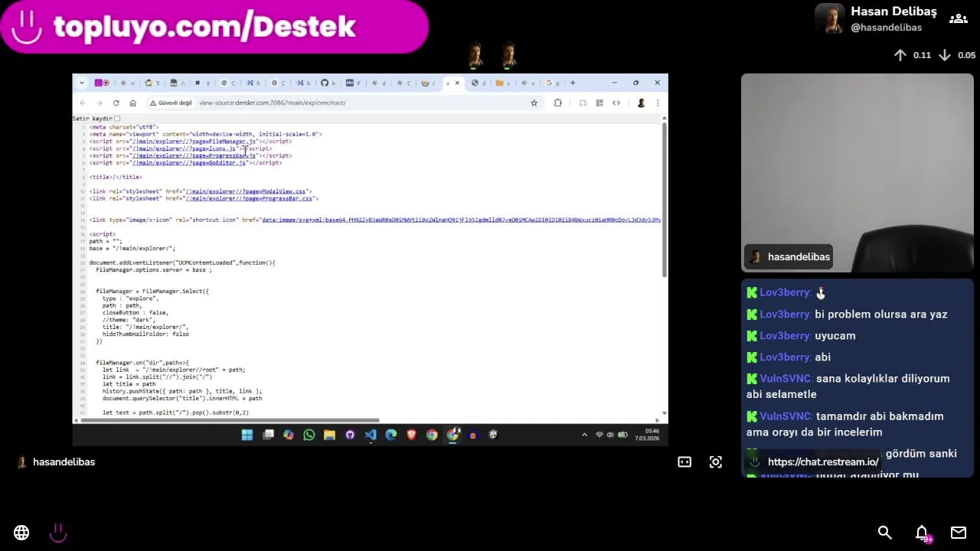Viewport: 980px width, 551px height.
Task: Open Microsoft Edge from the taskbar
Action: pos(391,435)
